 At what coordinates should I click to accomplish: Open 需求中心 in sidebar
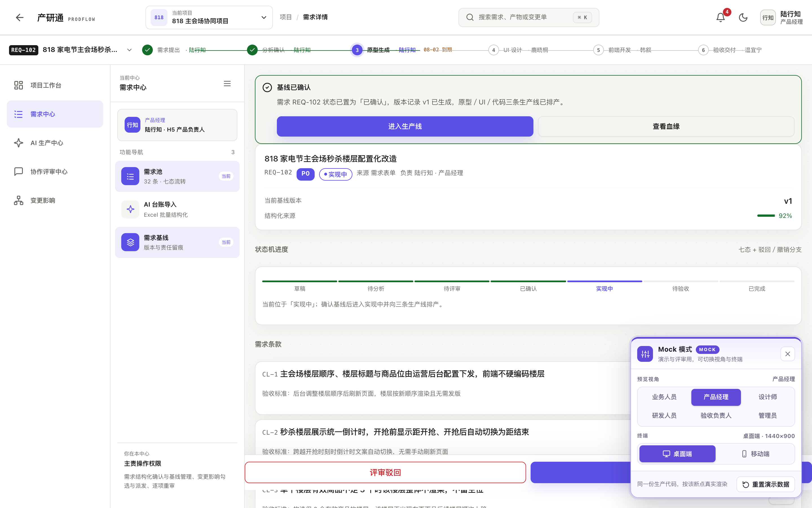pos(55,114)
